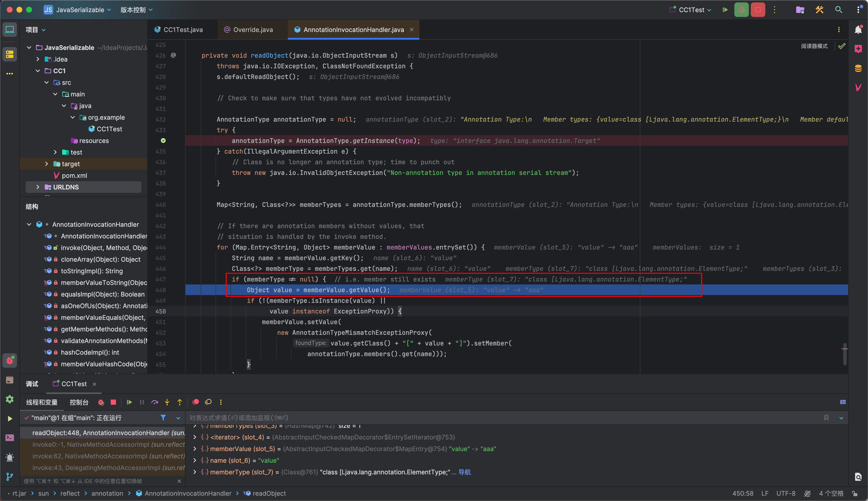Screen dimensions: 868x501
Task: Open the notifications bell
Action: pyautogui.click(x=858, y=30)
